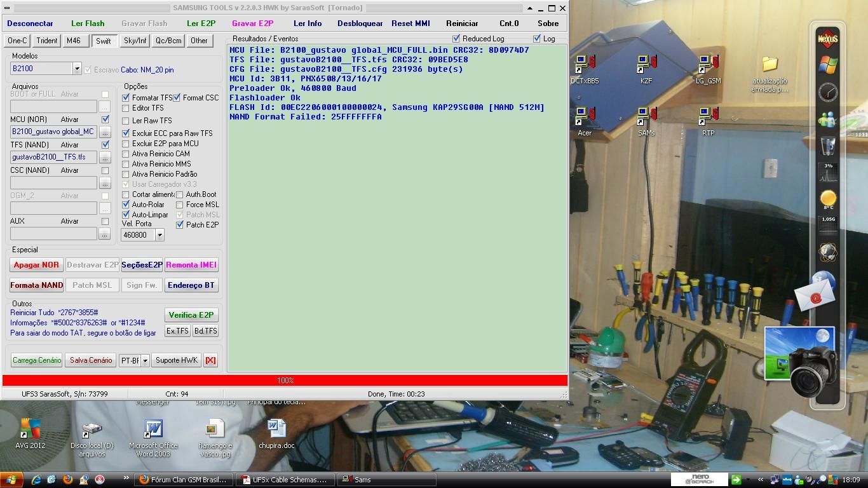Switch to the One-C tab

coord(17,41)
